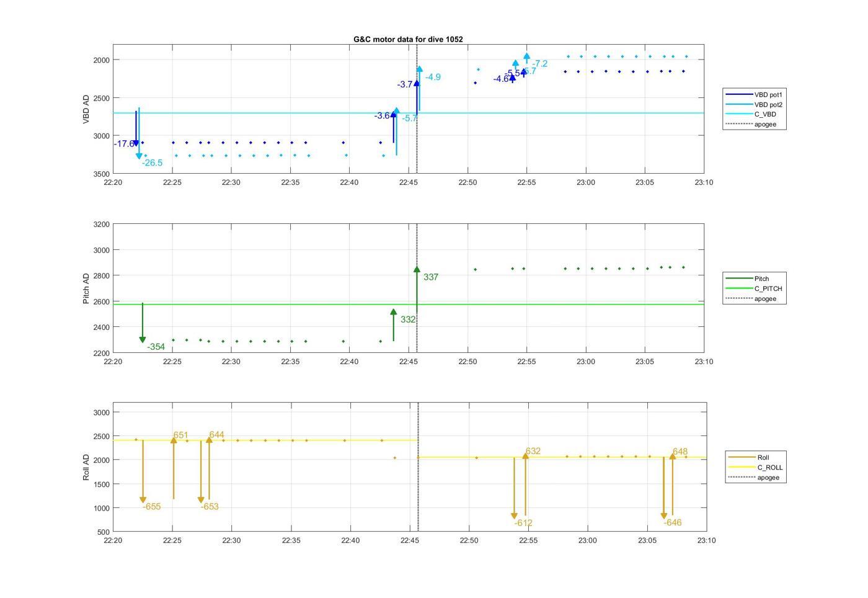Select 'C_VBD' legend entry

tap(751, 114)
